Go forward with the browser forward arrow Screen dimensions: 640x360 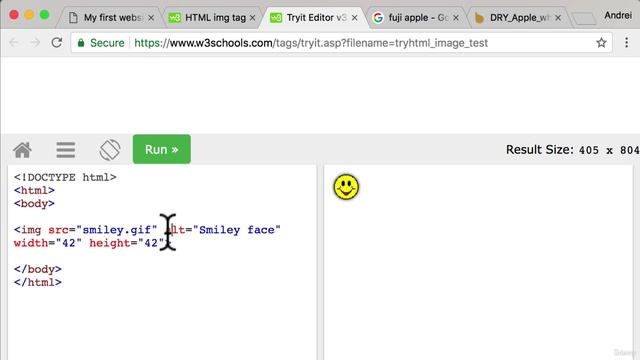pyautogui.click(x=36, y=42)
